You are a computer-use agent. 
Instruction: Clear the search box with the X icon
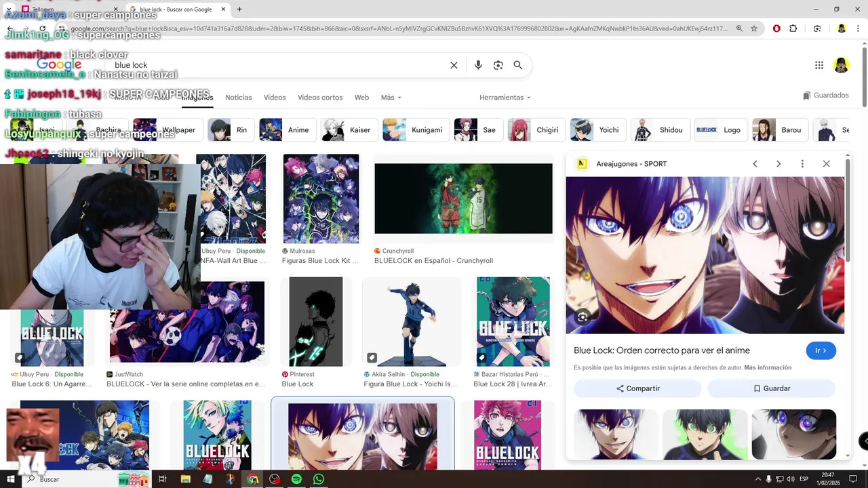(x=454, y=65)
